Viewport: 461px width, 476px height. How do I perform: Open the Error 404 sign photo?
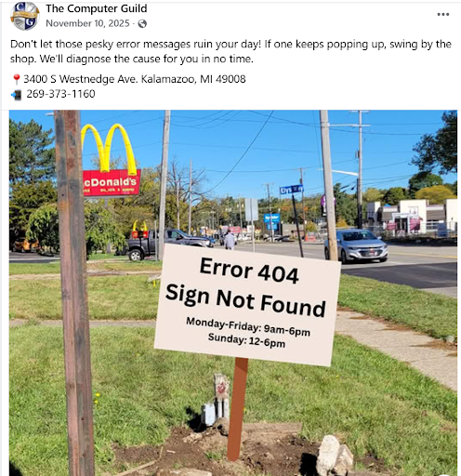pyautogui.click(x=233, y=293)
